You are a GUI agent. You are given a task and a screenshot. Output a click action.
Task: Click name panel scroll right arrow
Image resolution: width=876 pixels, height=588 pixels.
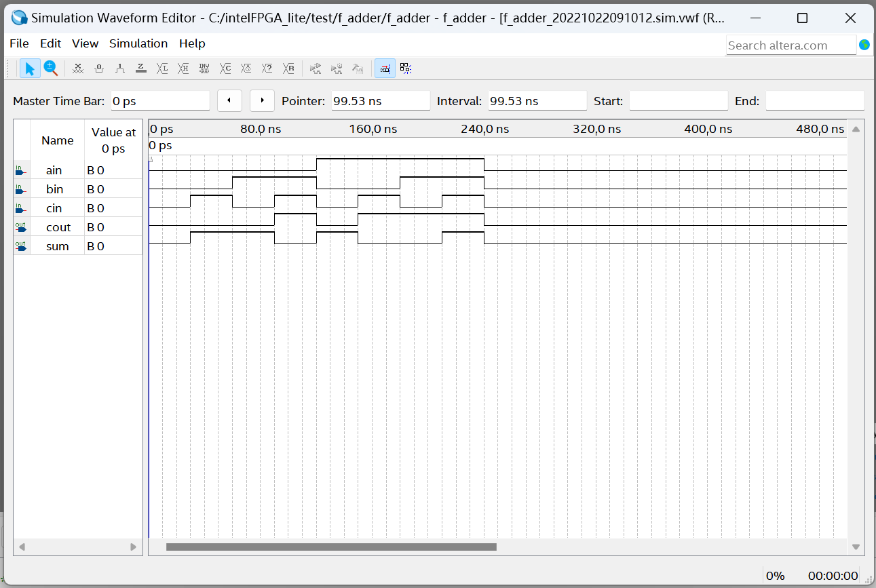pyautogui.click(x=133, y=547)
